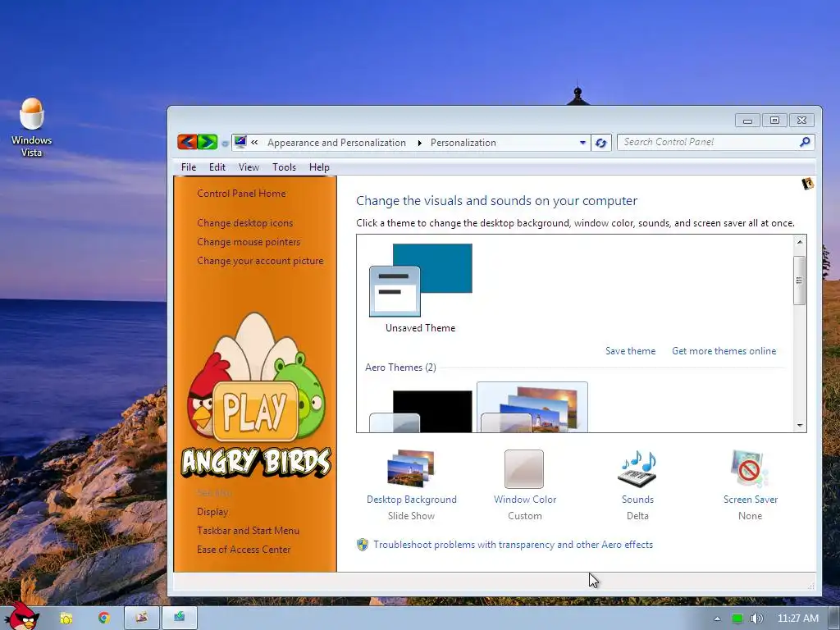Click the shield icon beside Troubleshoot
The width and height of the screenshot is (840, 630).
[363, 545]
